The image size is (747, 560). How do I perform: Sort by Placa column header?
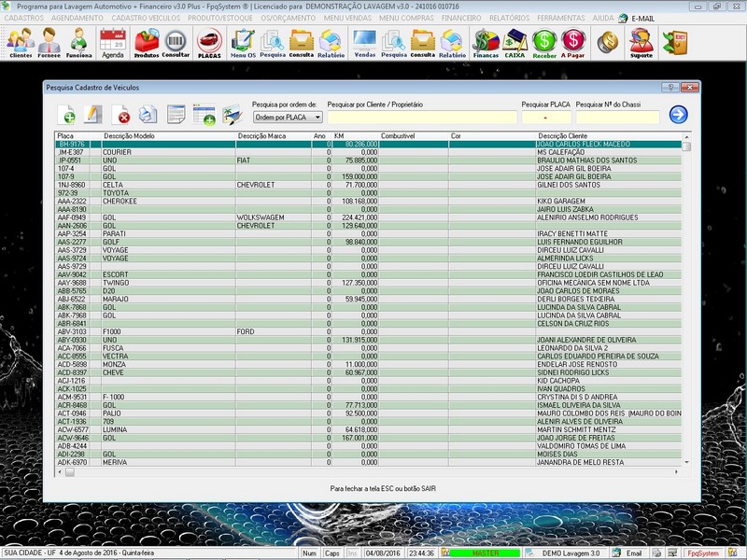(x=65, y=135)
